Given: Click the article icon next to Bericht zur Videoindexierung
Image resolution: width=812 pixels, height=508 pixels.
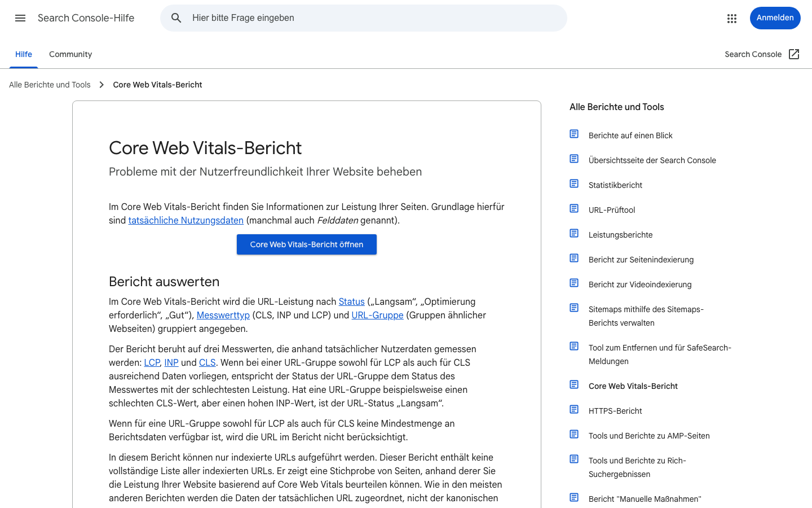Looking at the screenshot, I should pos(574,283).
